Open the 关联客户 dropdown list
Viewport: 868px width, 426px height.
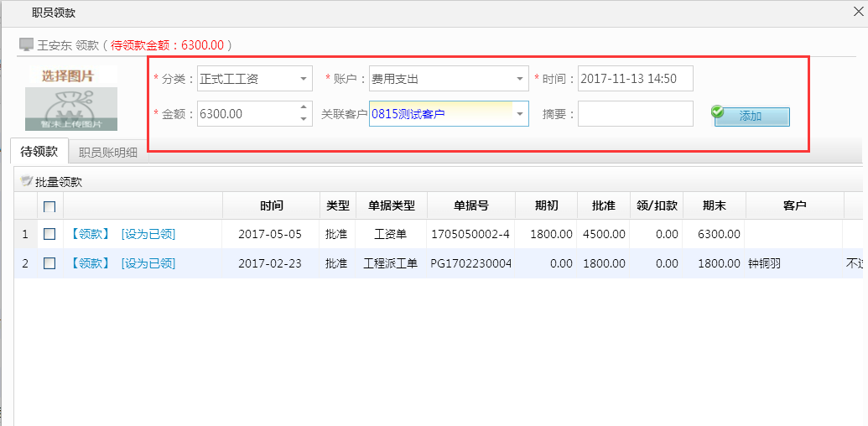pos(519,114)
